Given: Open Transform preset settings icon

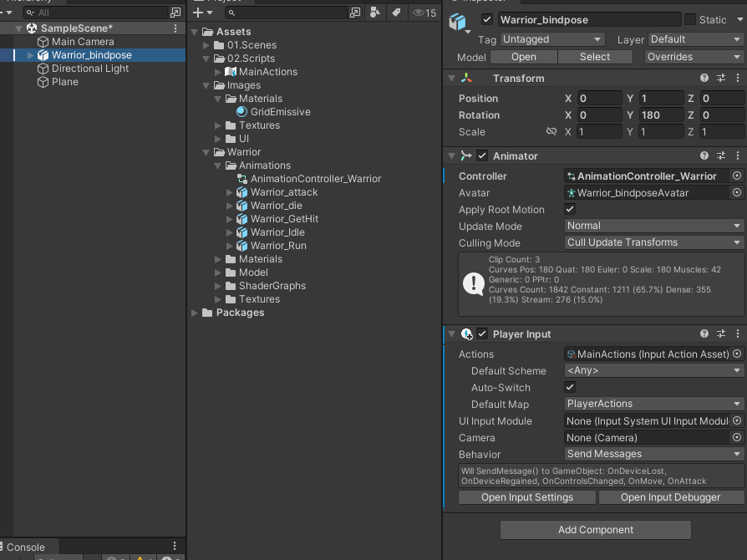Looking at the screenshot, I should pyautogui.click(x=721, y=79).
